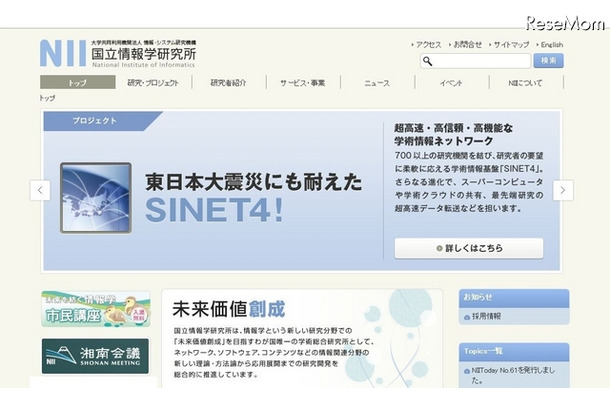Open the SINET4 globe thumbnail

click(x=96, y=198)
